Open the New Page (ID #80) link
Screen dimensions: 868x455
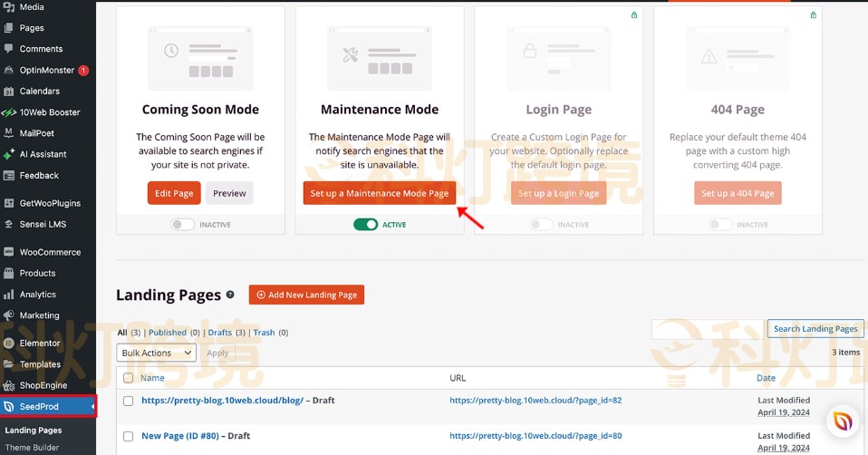click(x=180, y=436)
